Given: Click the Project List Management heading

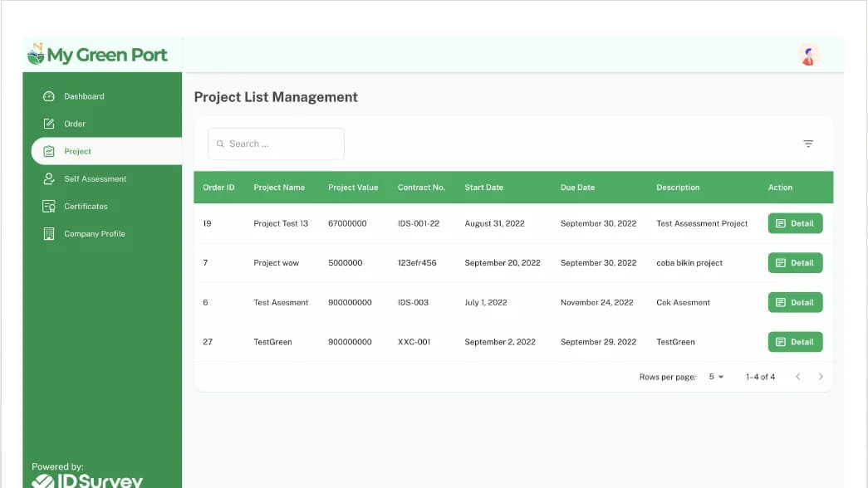Looking at the screenshot, I should (x=276, y=97).
